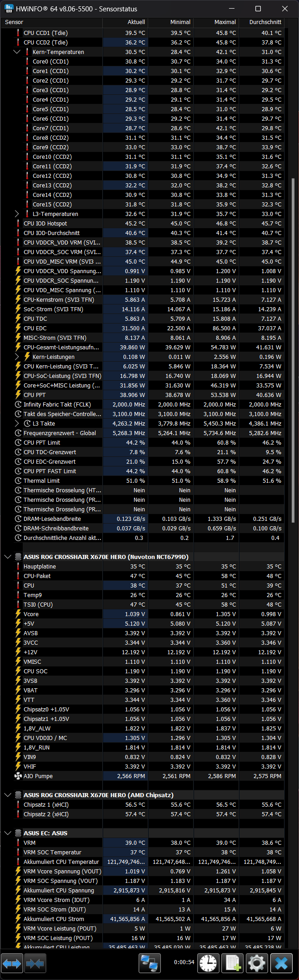This screenshot has height=980, width=299.
Task: Click lightning icon beside +12V
Action: 18,652
